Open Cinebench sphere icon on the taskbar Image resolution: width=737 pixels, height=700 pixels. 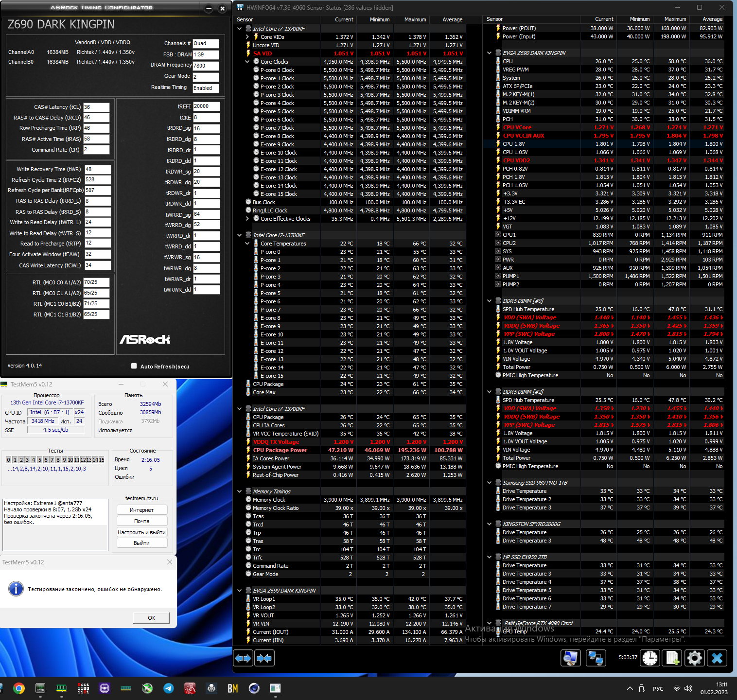(254, 688)
